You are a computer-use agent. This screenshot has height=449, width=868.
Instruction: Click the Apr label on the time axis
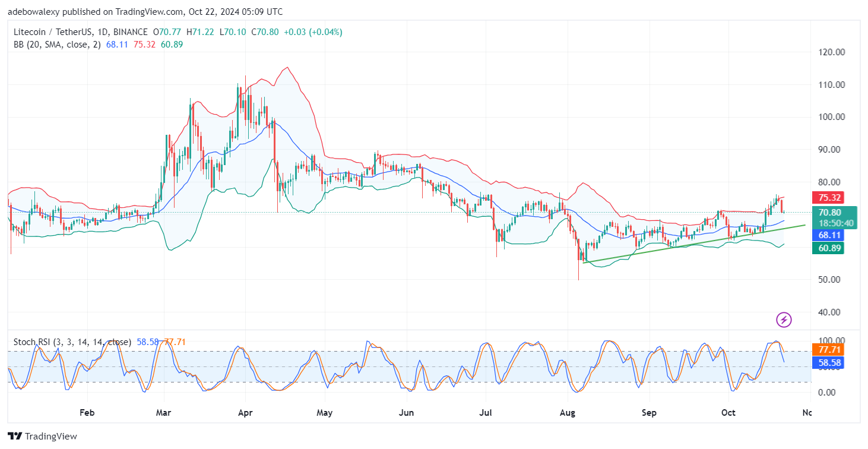tap(245, 412)
